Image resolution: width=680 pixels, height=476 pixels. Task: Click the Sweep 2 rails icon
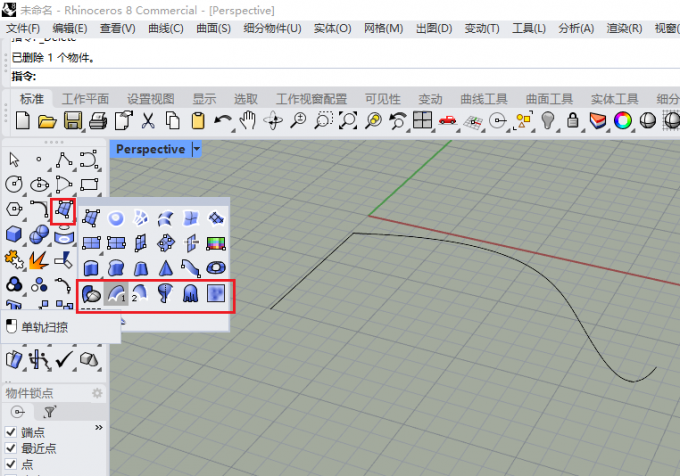pos(140,293)
